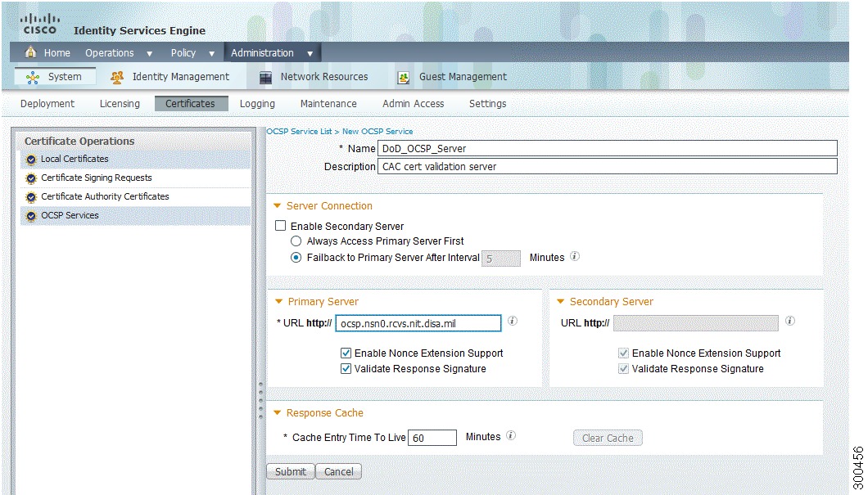This screenshot has height=495, width=868.
Task: Switch to the System tab
Action: (x=55, y=77)
